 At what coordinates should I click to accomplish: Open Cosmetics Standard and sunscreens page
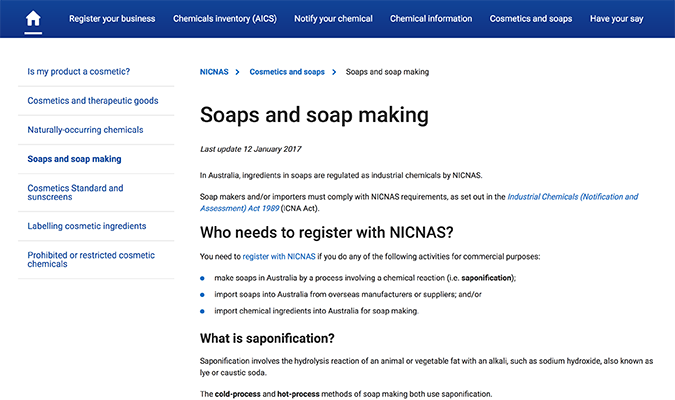(x=75, y=193)
